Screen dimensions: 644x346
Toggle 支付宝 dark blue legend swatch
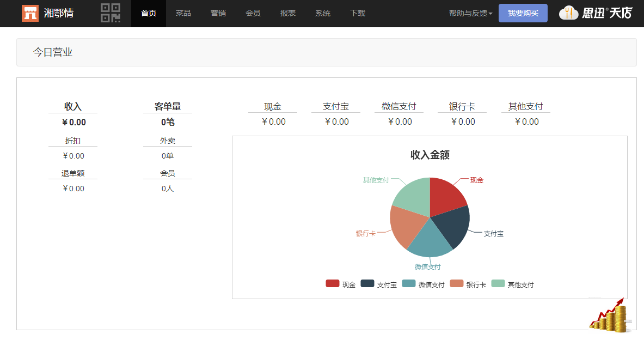367,283
